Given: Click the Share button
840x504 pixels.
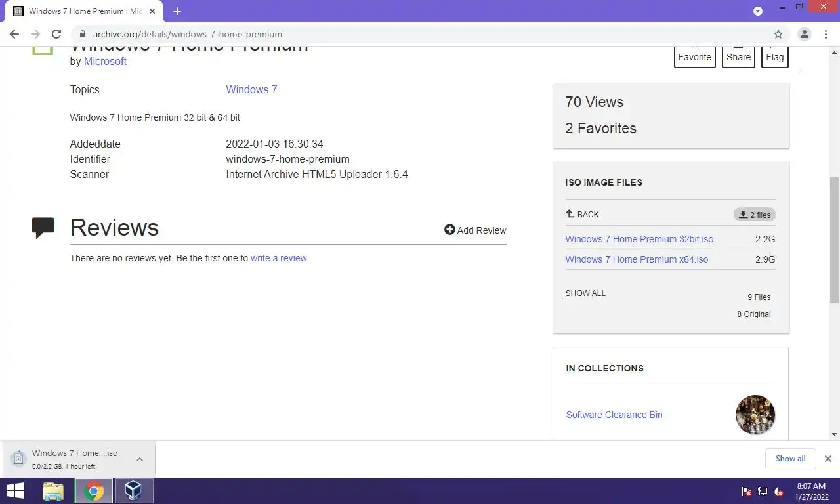Looking at the screenshot, I should coord(738,56).
